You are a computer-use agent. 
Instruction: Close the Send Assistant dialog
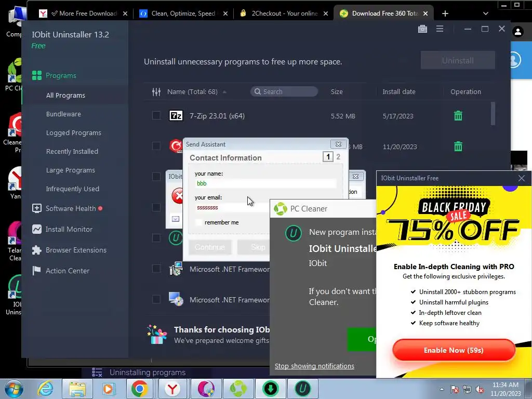point(338,144)
